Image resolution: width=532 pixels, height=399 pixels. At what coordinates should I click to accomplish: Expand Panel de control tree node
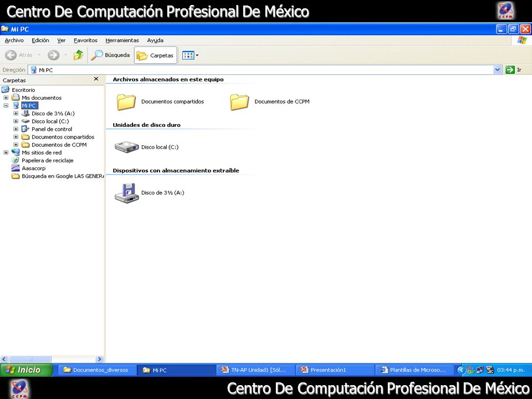pos(16,129)
